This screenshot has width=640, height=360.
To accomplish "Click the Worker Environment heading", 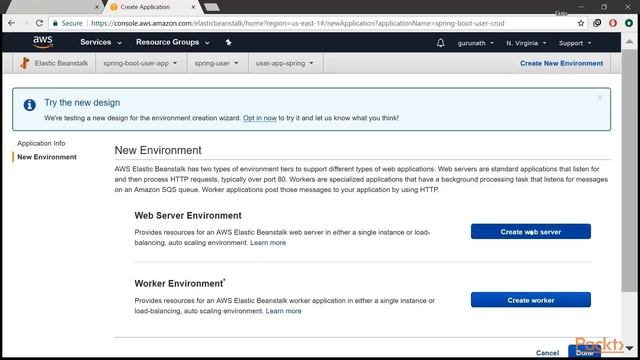I will coord(179,283).
